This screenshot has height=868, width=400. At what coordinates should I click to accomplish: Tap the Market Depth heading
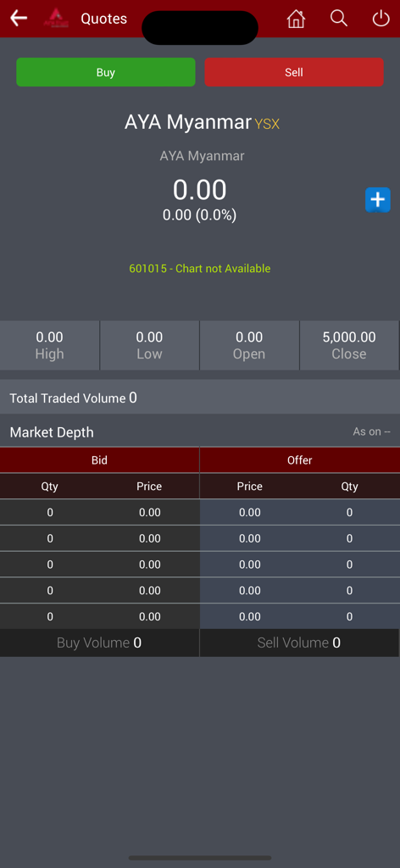(52, 432)
